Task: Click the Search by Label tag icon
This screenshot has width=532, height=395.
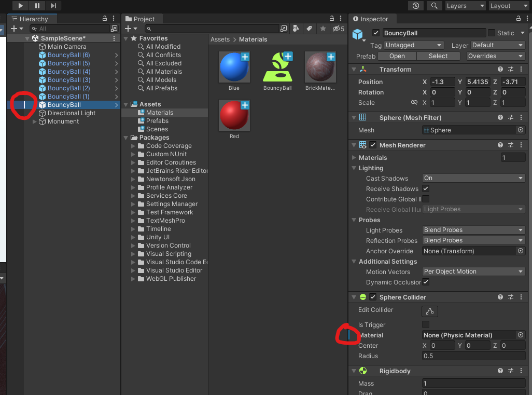Action: (309, 29)
